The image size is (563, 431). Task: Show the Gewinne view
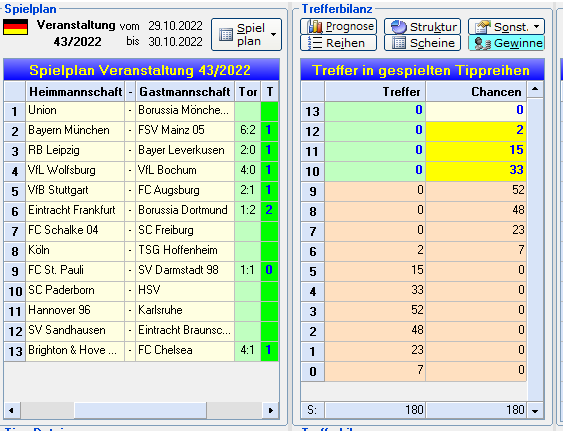506,43
